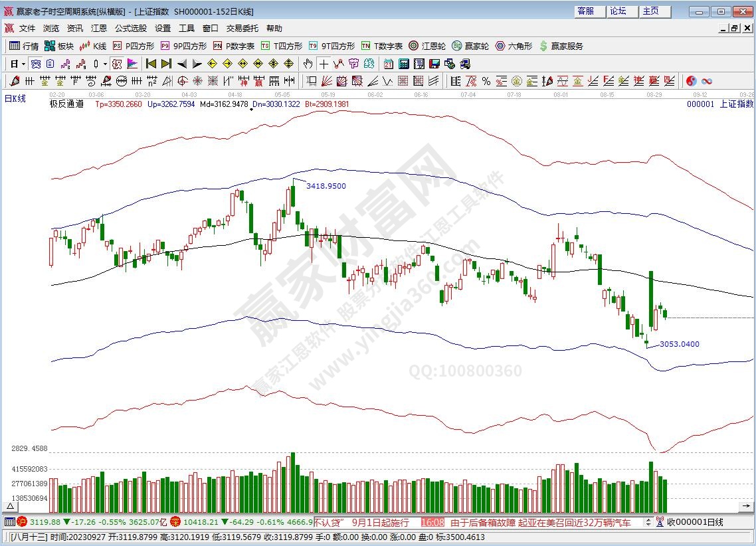
Task: Click the 赢家服务 dollar sign icon
Action: (543, 46)
